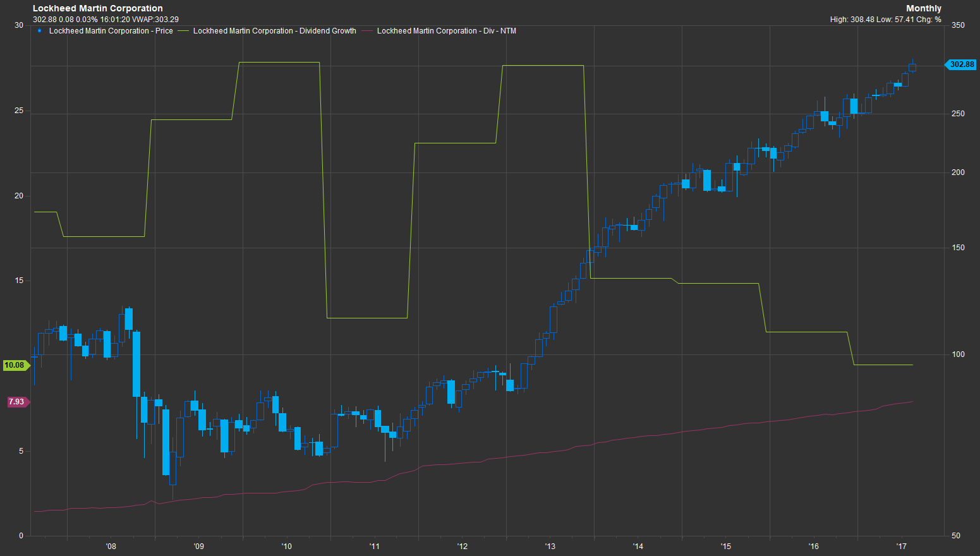Click the 250 label on the right price axis
Image resolution: width=980 pixels, height=556 pixels.
[958, 114]
